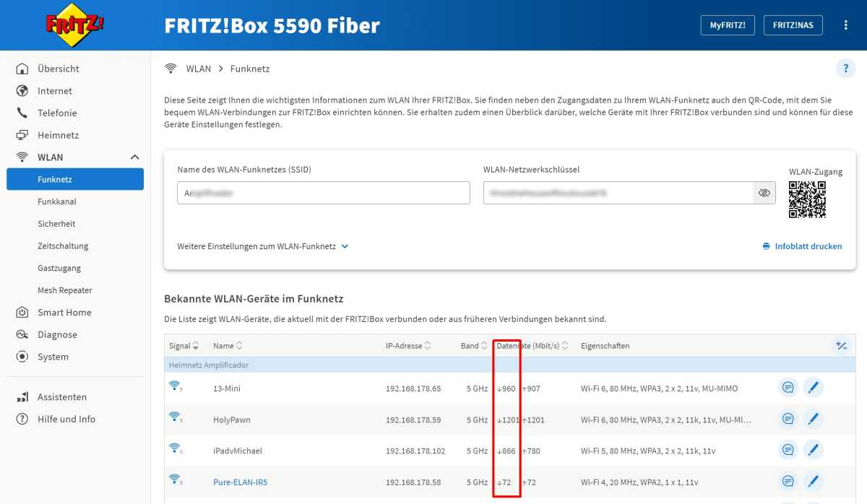This screenshot has height=504, width=867.
Task: Click the Internet globe icon
Action: coord(22,91)
